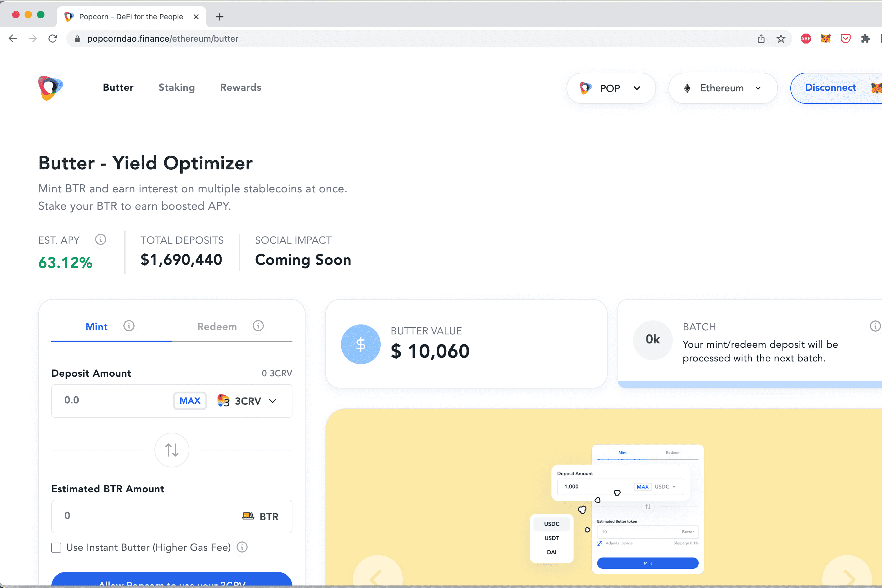Image resolution: width=882 pixels, height=588 pixels.
Task: Go to the Staking page
Action: [177, 87]
